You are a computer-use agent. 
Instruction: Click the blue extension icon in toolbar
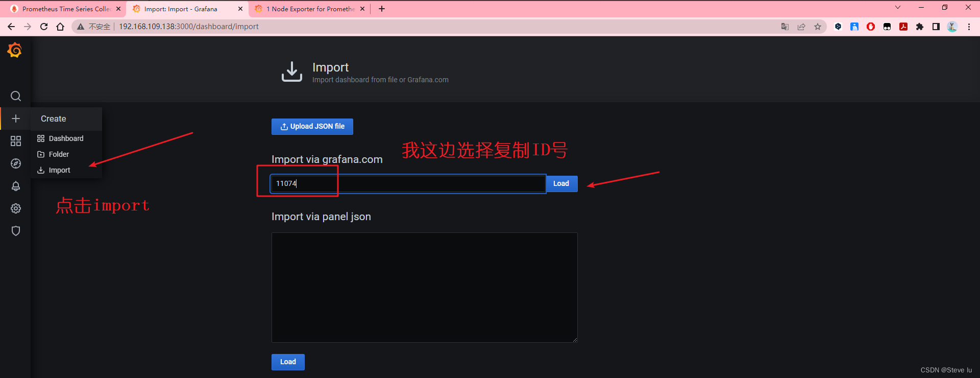[x=854, y=27]
